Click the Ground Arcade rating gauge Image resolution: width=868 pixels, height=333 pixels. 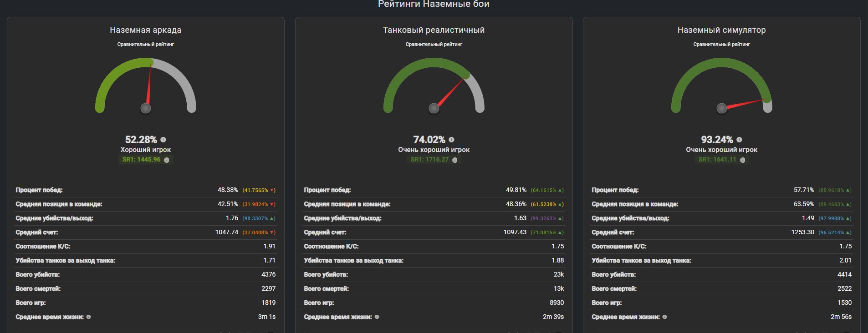coord(146,86)
